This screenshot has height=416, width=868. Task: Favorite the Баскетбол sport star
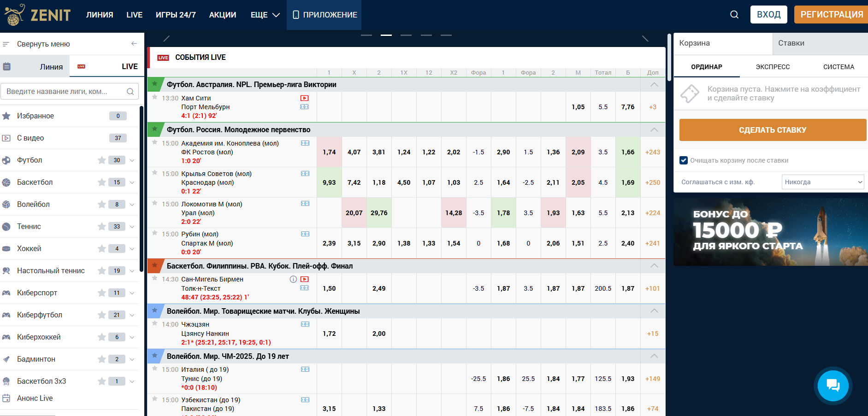[102, 182]
